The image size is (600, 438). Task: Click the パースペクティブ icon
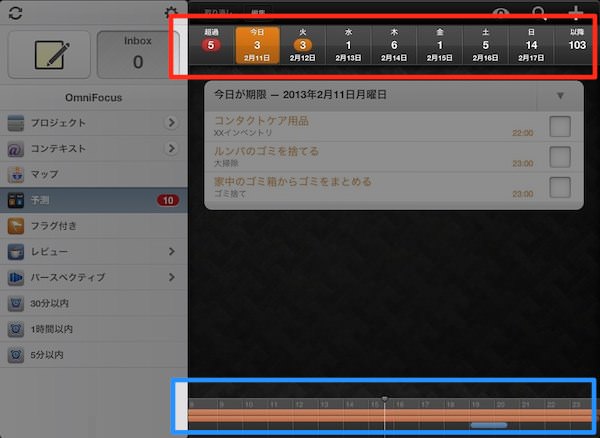(16, 277)
